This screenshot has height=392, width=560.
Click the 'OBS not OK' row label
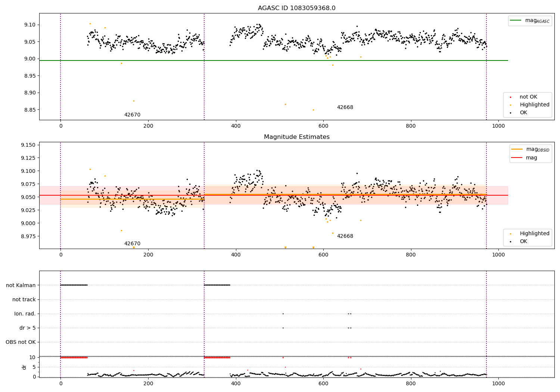[x=21, y=342]
